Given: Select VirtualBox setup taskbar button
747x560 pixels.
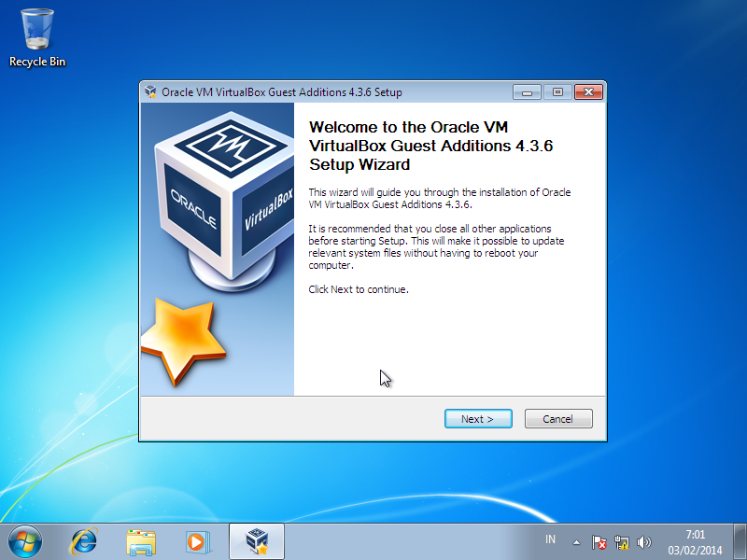Looking at the screenshot, I should [x=257, y=541].
